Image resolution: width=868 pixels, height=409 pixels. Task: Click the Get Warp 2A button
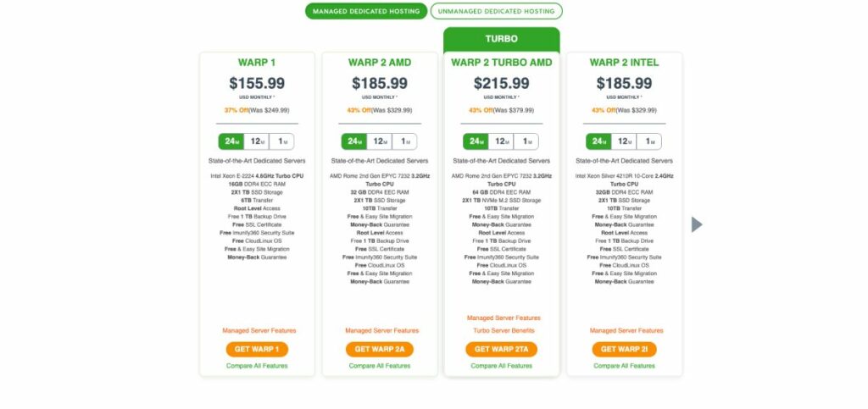(x=379, y=349)
